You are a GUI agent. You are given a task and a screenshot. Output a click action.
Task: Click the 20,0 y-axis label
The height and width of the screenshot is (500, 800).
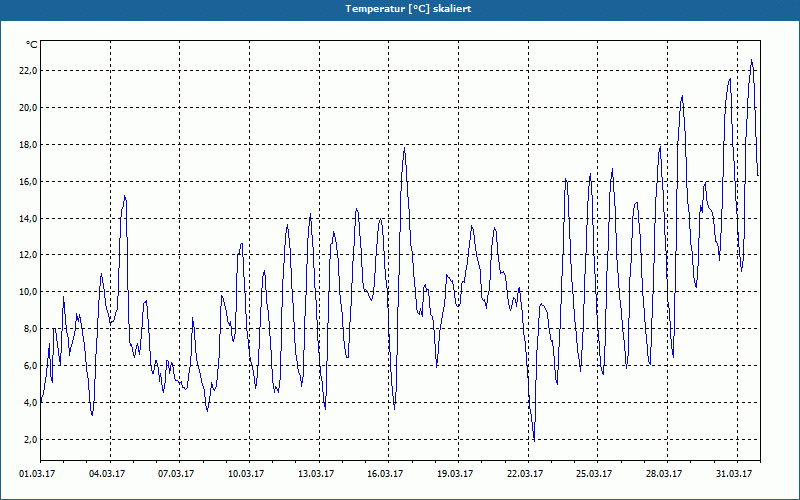pyautogui.click(x=28, y=108)
